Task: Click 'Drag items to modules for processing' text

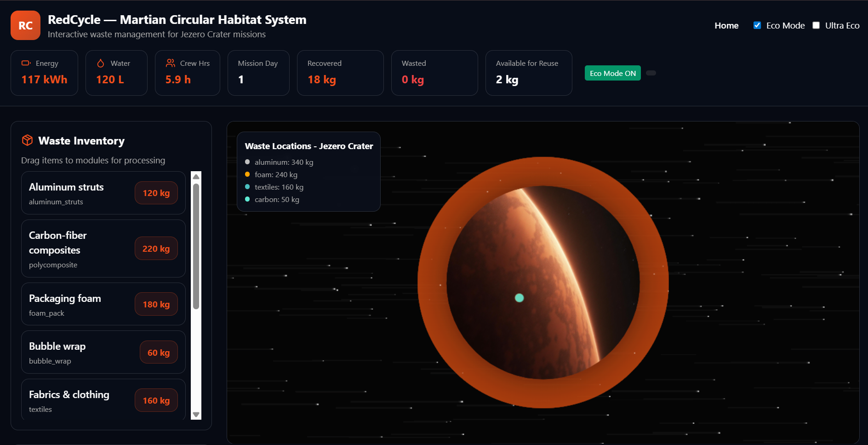Action: click(93, 160)
